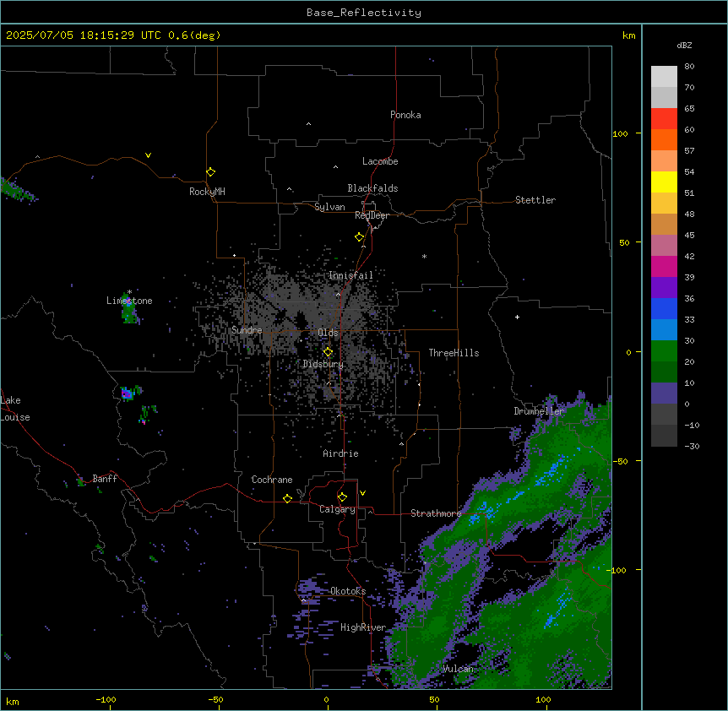Click the ThreeHills label
The width and height of the screenshot is (728, 711).
(454, 353)
